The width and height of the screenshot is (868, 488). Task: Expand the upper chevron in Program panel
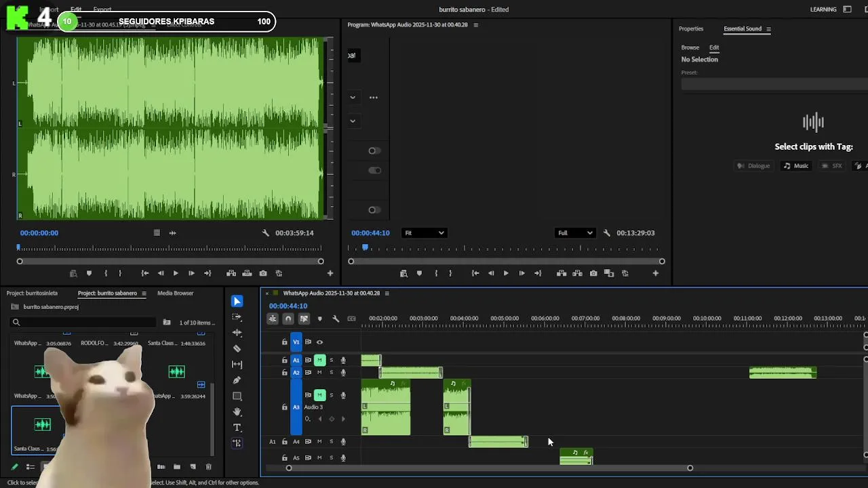pyautogui.click(x=353, y=98)
